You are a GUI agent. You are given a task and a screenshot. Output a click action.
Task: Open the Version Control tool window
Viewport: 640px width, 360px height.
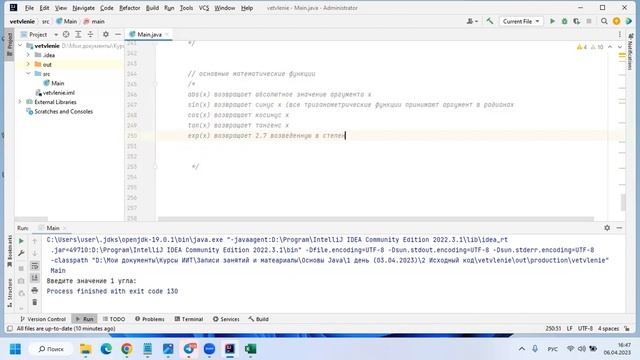click(x=43, y=319)
